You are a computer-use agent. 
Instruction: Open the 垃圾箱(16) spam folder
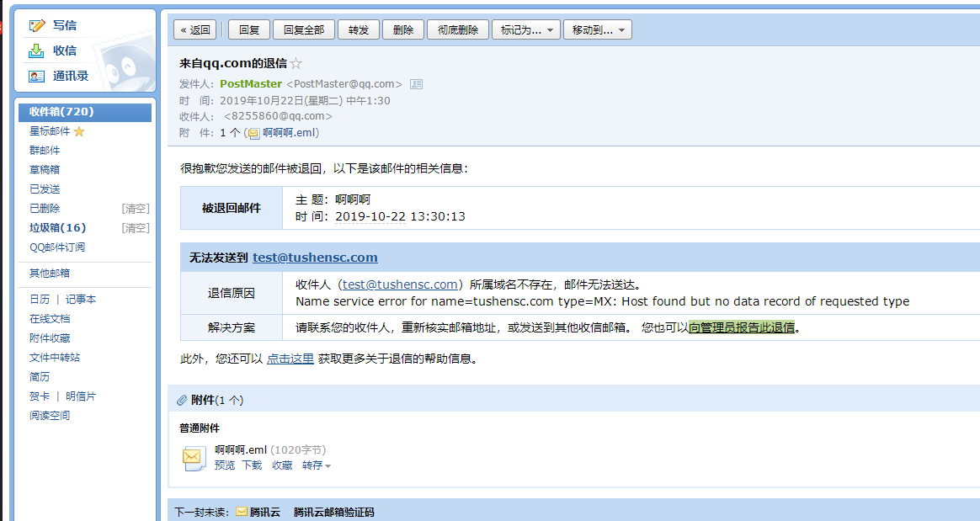58,228
